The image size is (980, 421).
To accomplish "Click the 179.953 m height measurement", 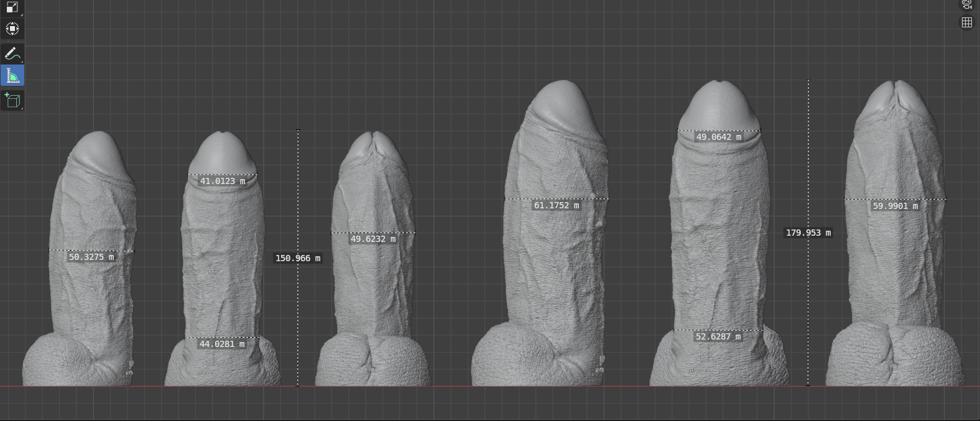I will [x=808, y=233].
